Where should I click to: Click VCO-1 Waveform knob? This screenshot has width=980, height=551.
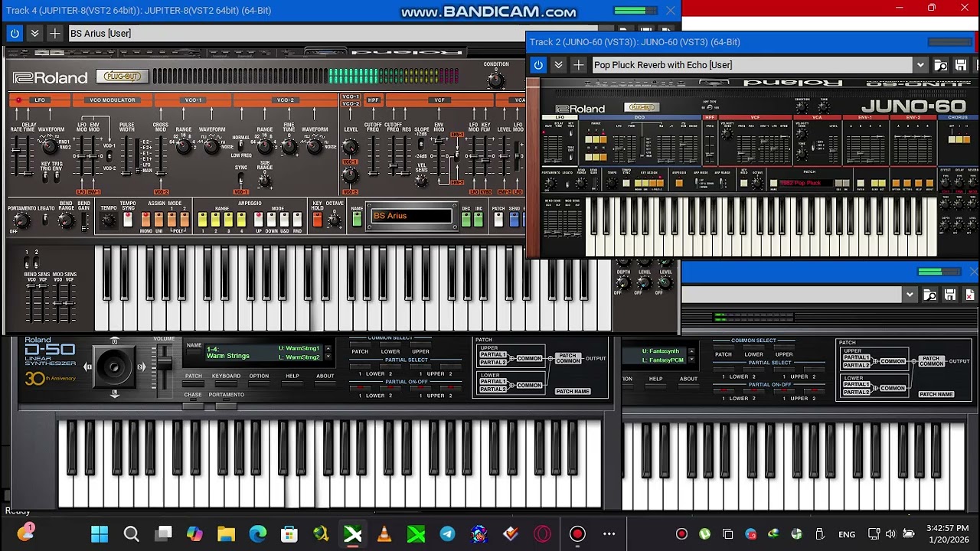pyautogui.click(x=211, y=146)
